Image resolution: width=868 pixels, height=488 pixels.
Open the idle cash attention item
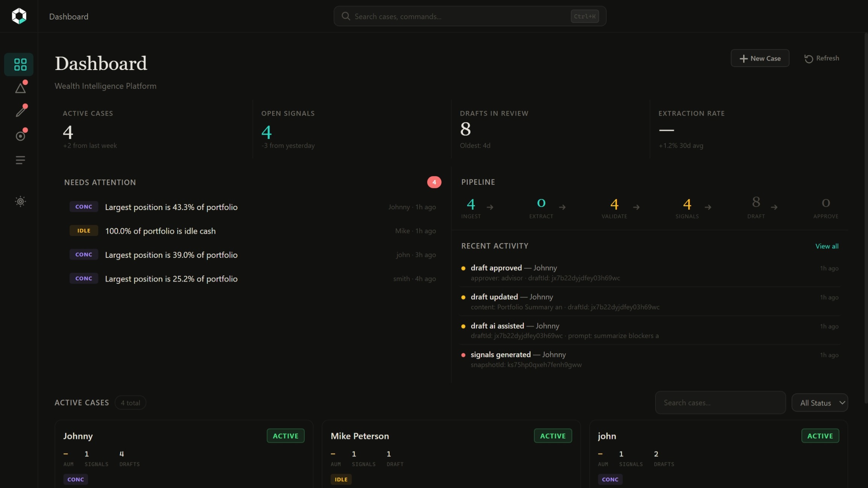tap(160, 231)
